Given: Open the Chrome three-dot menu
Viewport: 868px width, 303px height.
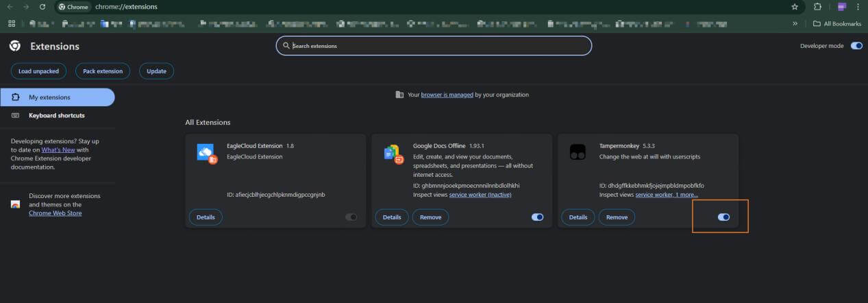Looking at the screenshot, I should [x=858, y=7].
